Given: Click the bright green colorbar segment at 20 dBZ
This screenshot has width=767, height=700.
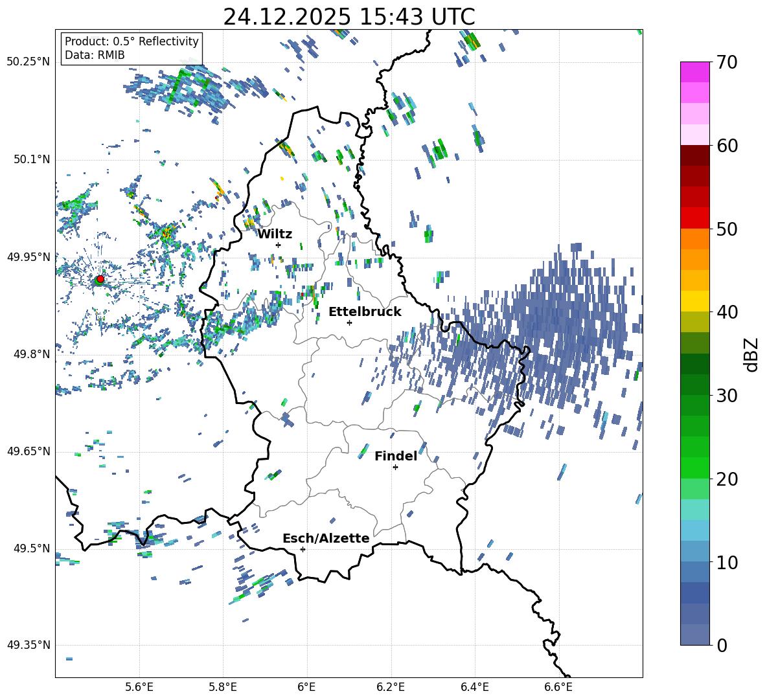Looking at the screenshot, I should tap(694, 468).
